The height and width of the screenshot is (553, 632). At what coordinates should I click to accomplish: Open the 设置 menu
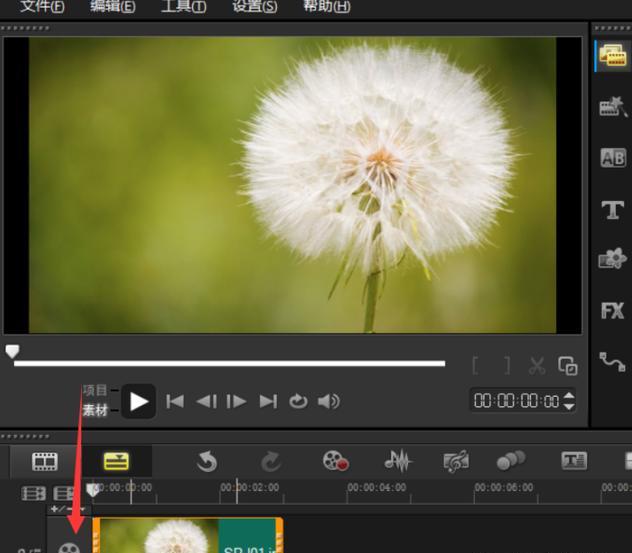click(255, 7)
